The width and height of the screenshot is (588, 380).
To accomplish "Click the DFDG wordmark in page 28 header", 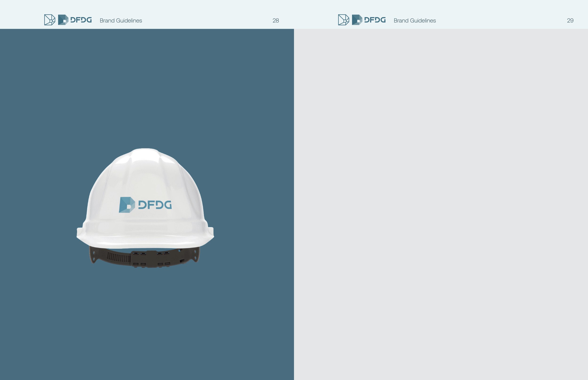I will [x=81, y=20].
